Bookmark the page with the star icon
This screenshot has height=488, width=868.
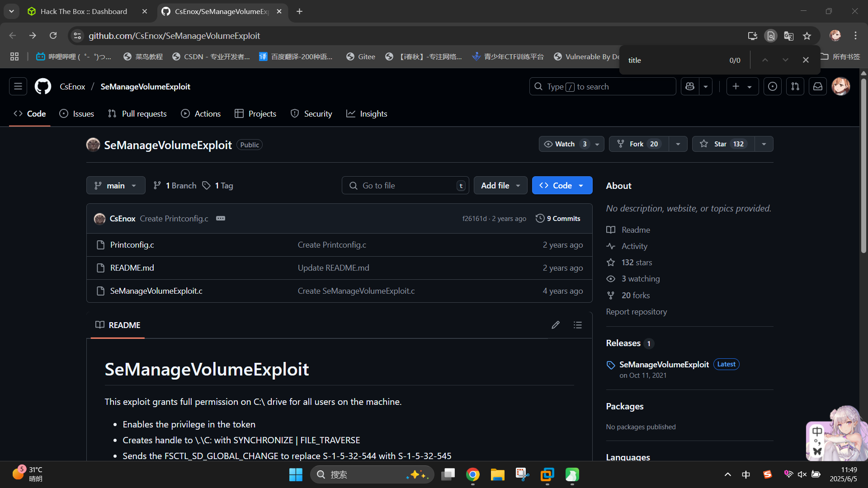click(x=807, y=36)
